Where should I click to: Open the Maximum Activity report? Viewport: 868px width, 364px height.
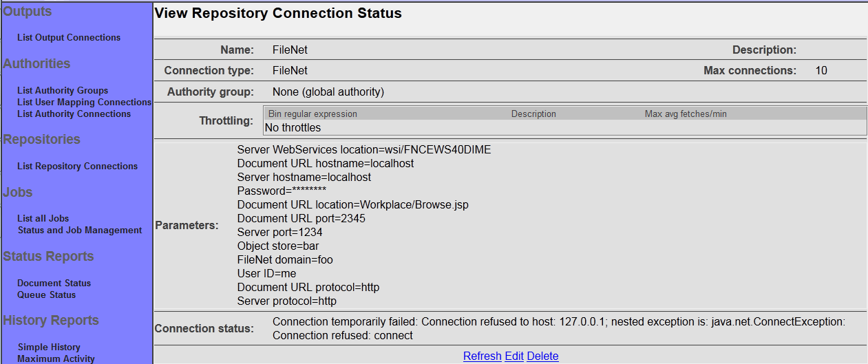tap(56, 358)
